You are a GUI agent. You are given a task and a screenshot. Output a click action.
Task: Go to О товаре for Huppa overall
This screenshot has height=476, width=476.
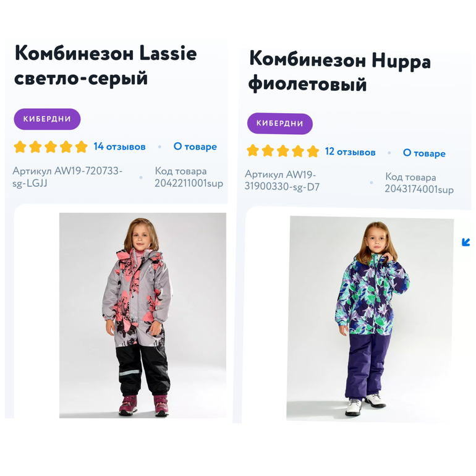(x=424, y=153)
